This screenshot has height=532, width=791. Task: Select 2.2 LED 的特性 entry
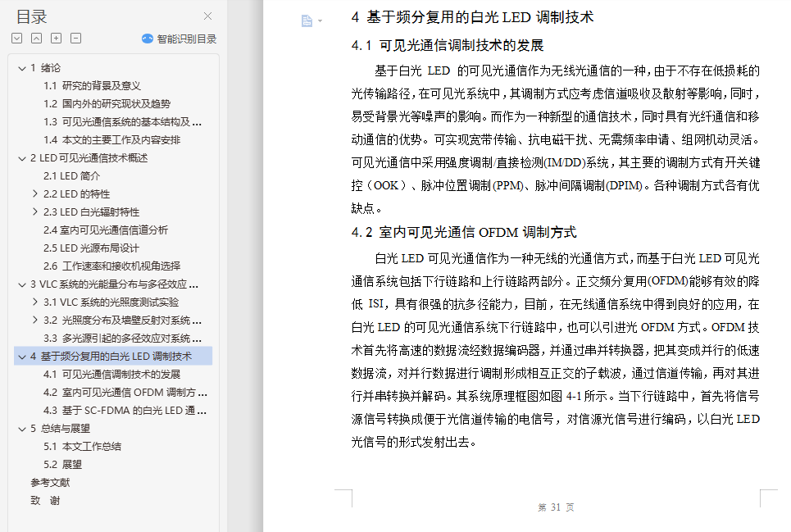[x=76, y=194]
